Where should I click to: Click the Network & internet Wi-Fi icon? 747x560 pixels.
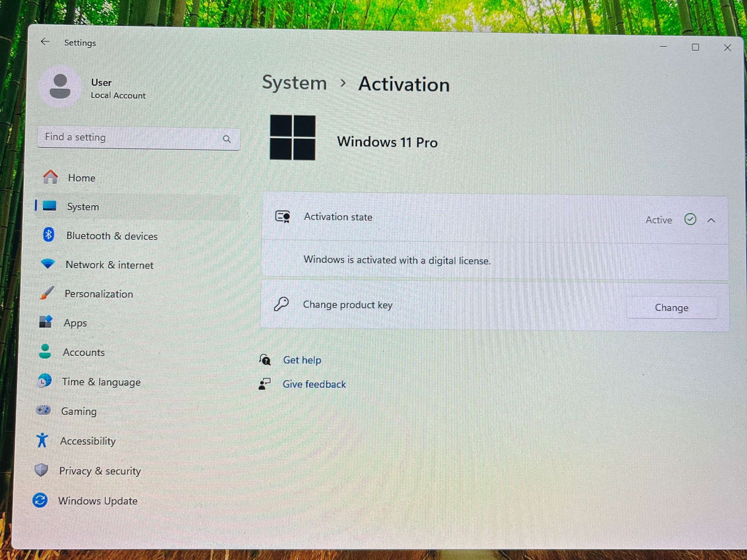coord(48,263)
